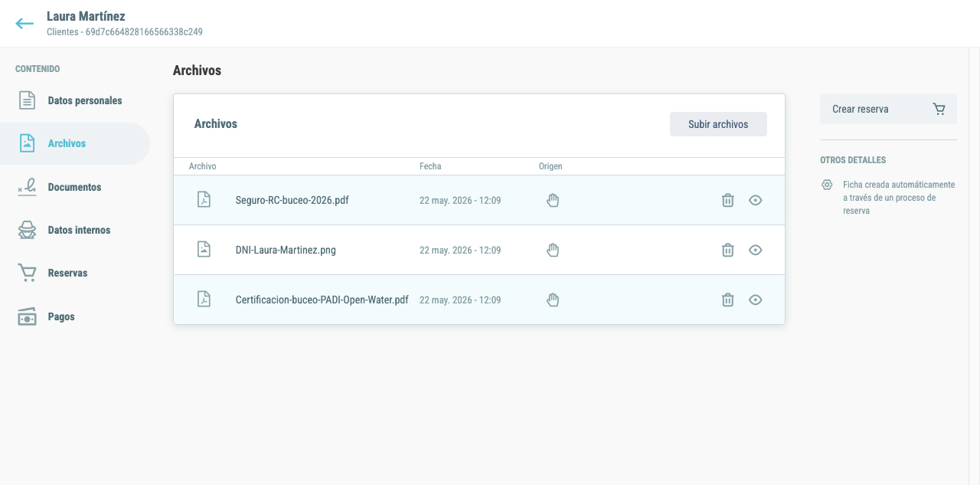
Task: Click the Ficha creada automáticamente note
Action: [x=899, y=198]
